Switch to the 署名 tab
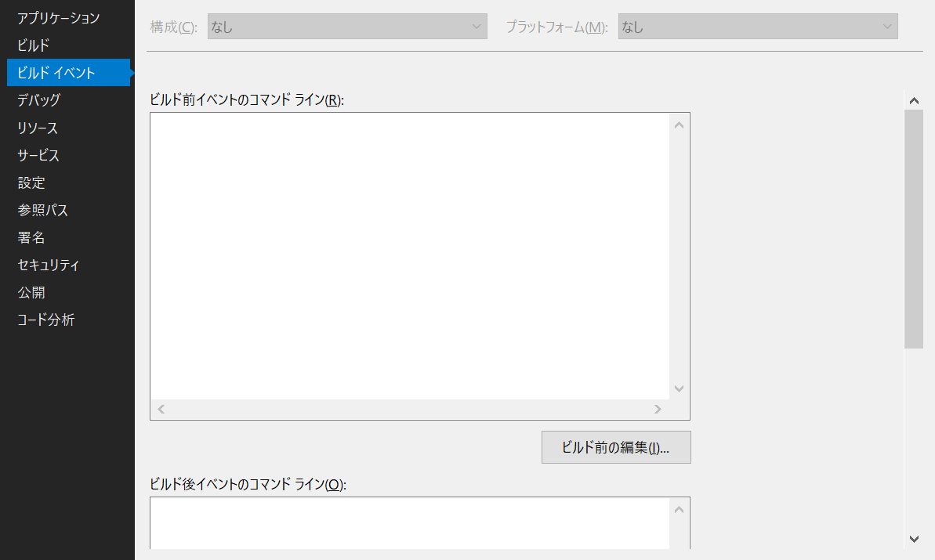 (x=31, y=237)
